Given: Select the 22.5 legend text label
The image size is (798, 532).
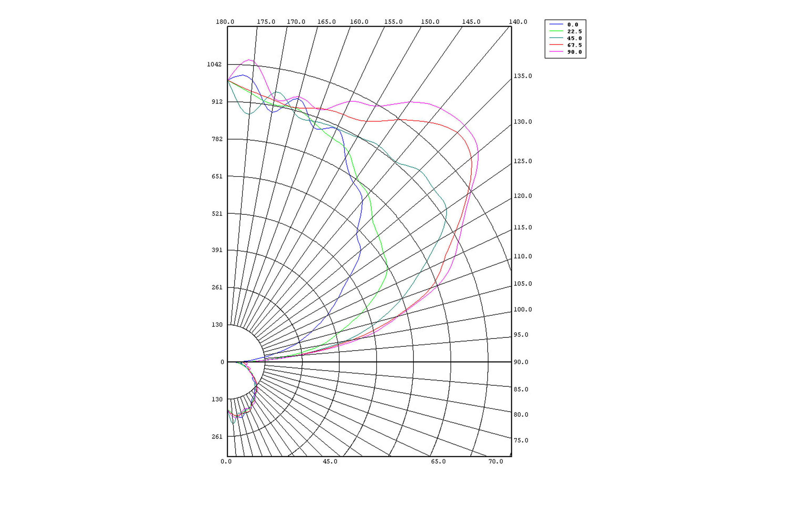Looking at the screenshot, I should click(x=574, y=32).
